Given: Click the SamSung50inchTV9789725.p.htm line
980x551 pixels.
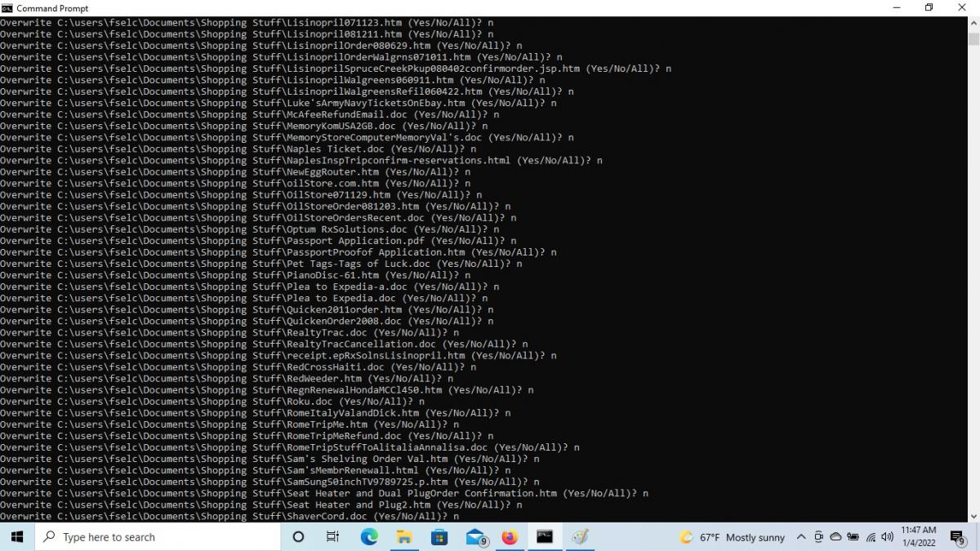Looking at the screenshot, I should pyautogui.click(x=269, y=481).
